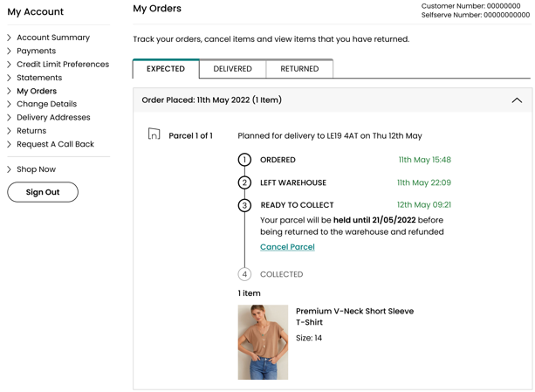The width and height of the screenshot is (535, 392).
Task: Click the step 1 Ordered circle marker
Action: point(244,160)
